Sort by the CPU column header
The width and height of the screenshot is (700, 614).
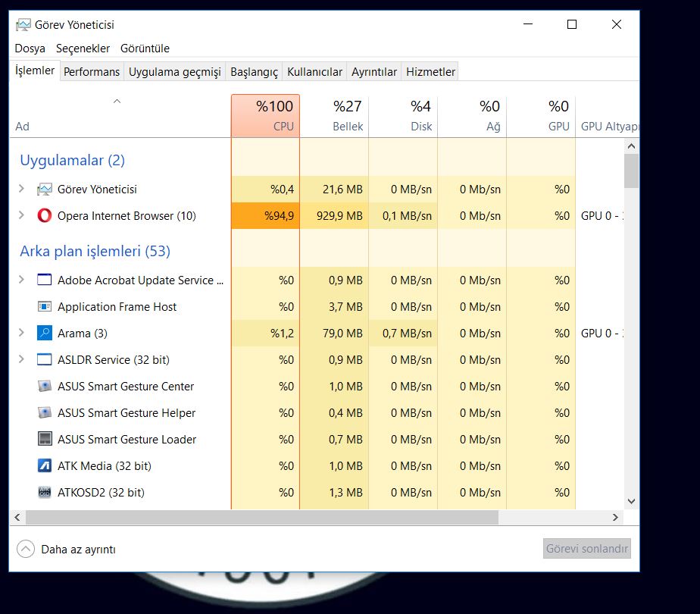[265, 116]
